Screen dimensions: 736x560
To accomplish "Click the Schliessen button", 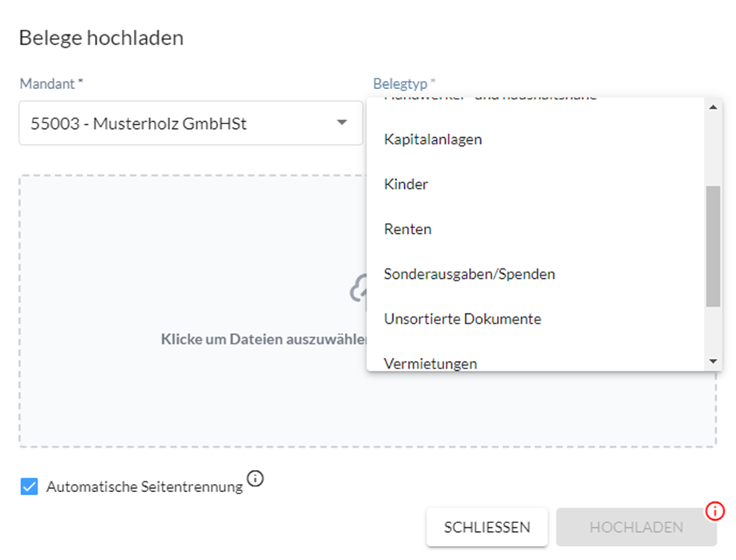I will tap(487, 527).
